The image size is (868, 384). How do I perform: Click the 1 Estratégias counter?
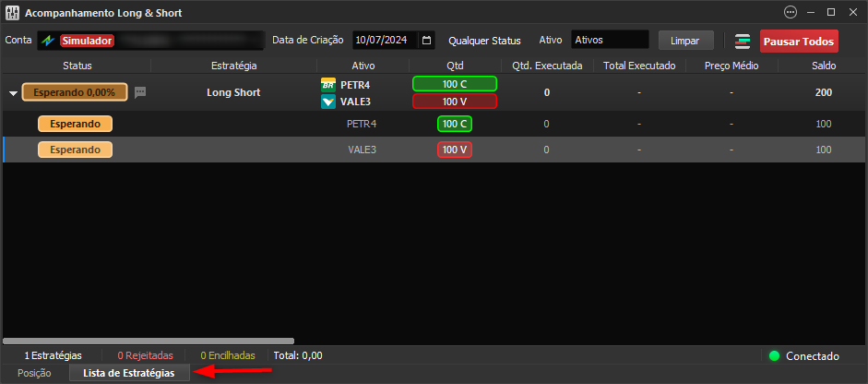(54, 355)
